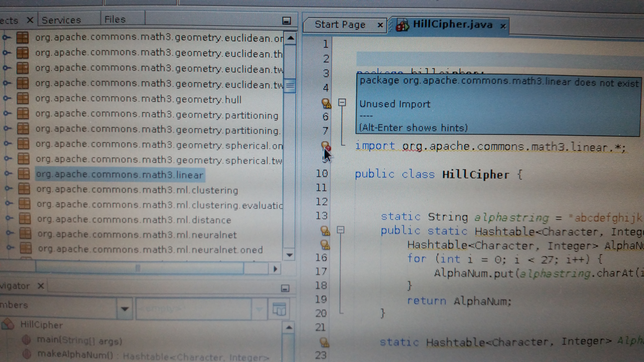Minimize the Navigator window panel
644x362 pixels.
pos(285,288)
